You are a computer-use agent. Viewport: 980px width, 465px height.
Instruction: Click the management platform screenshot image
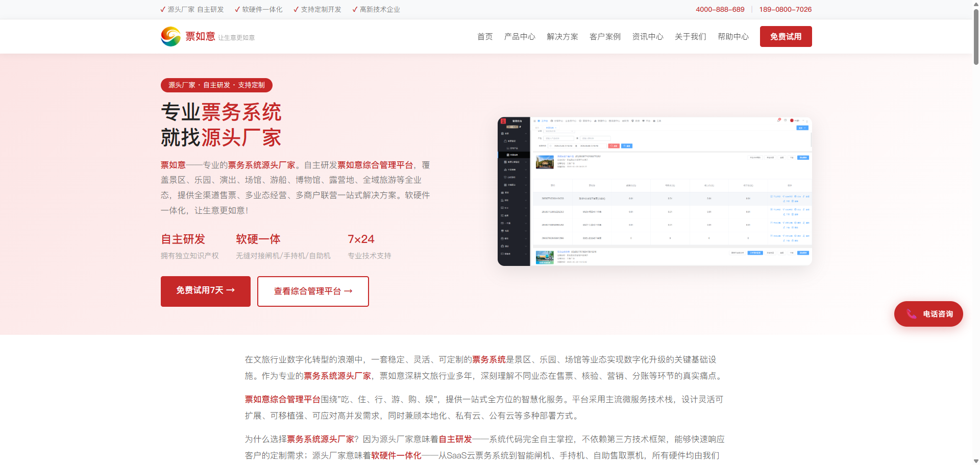pyautogui.click(x=655, y=191)
